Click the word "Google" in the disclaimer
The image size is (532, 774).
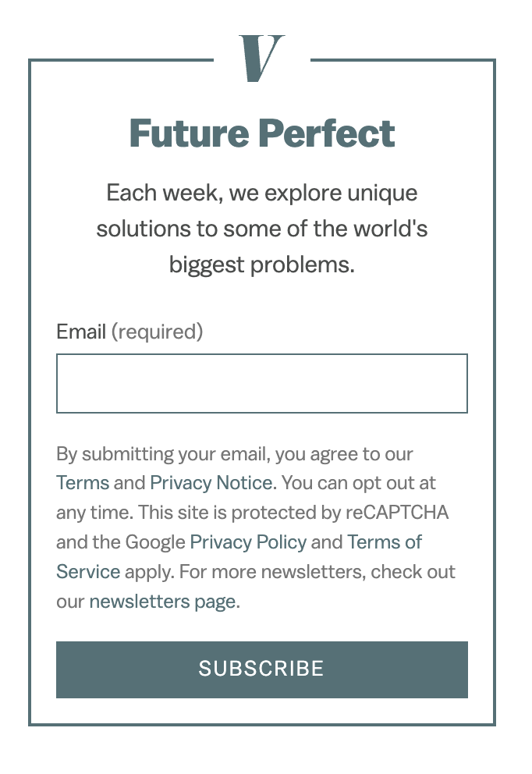pos(155,542)
